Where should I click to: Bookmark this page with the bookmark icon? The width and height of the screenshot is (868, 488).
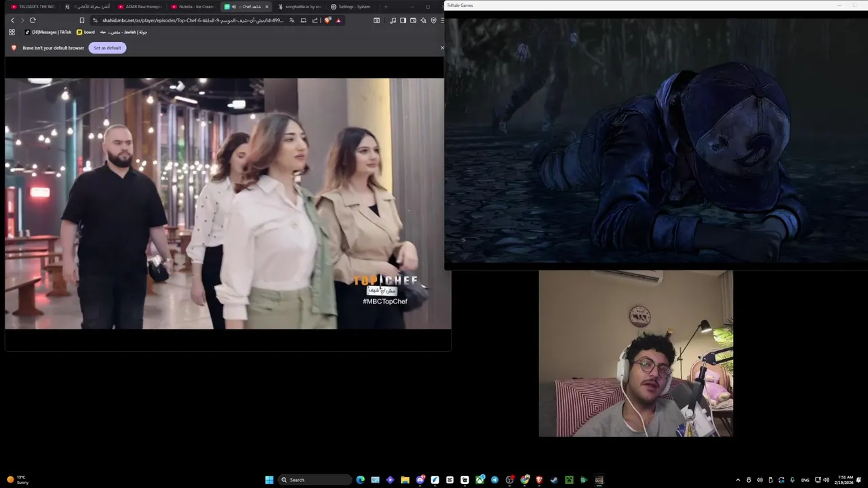click(82, 20)
